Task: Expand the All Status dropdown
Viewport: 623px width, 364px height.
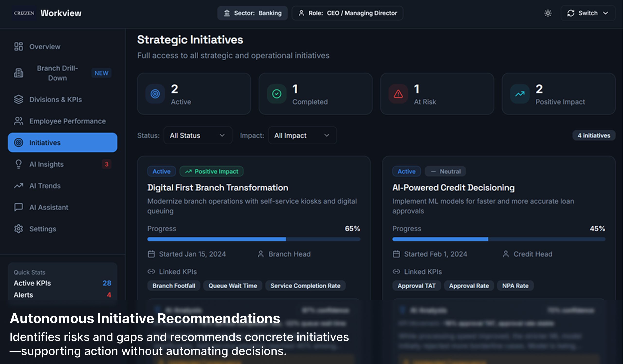Action: [198, 136]
